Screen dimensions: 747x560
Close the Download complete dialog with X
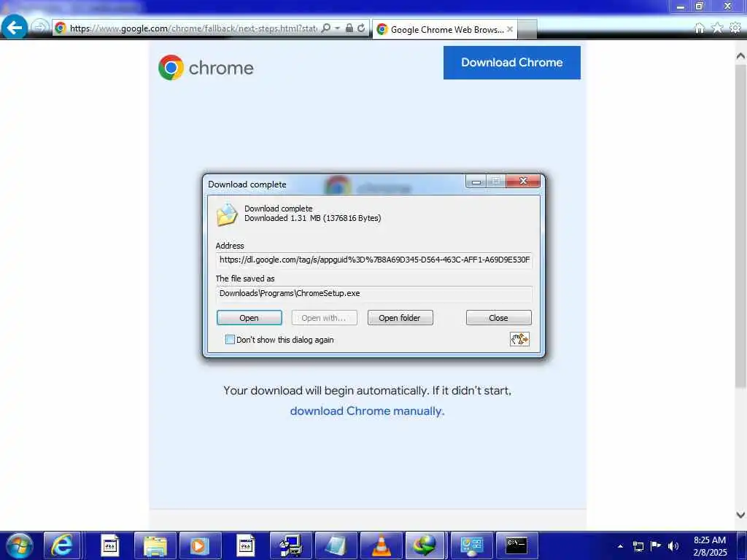click(523, 181)
